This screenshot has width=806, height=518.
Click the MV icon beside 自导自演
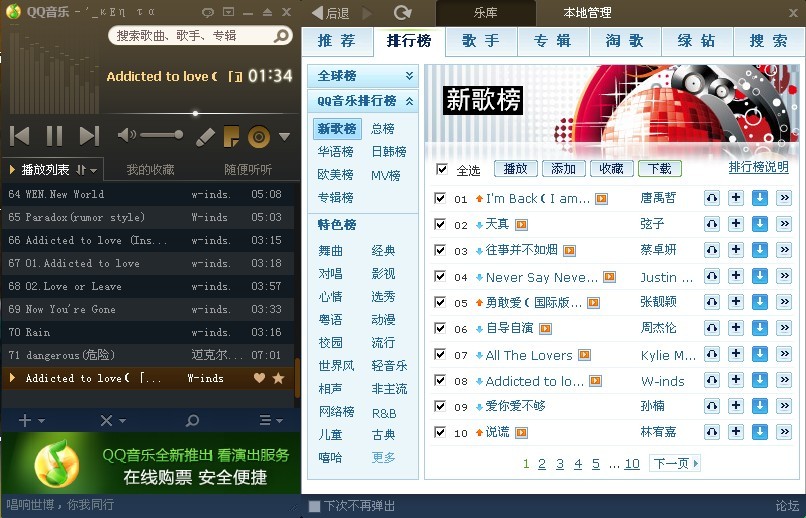[x=545, y=328]
